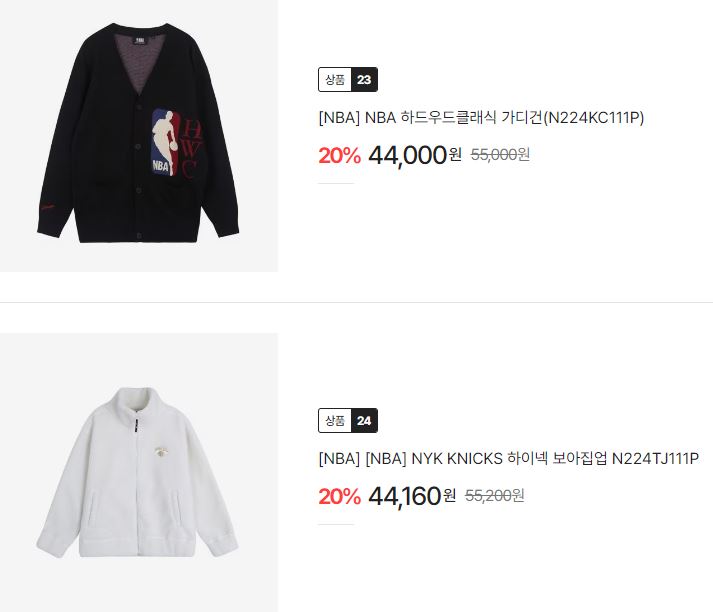
Task: Open the black NBA cardigan product image
Action: pos(139,135)
